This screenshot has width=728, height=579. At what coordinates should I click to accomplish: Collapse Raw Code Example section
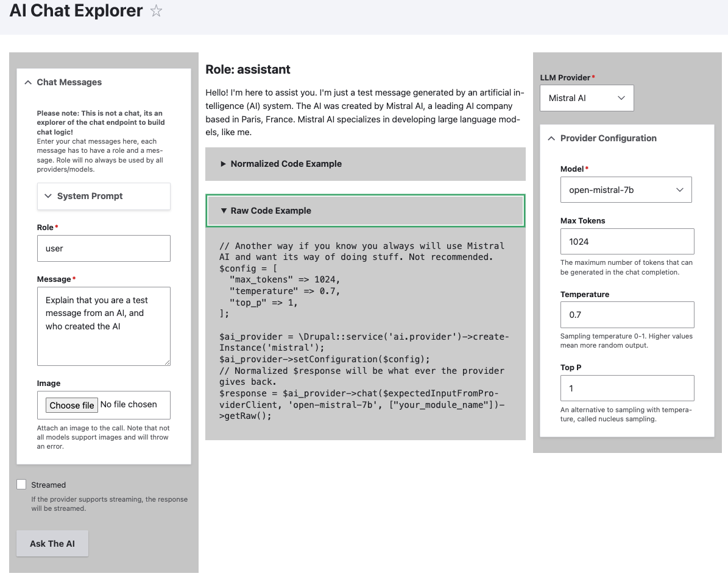271,211
